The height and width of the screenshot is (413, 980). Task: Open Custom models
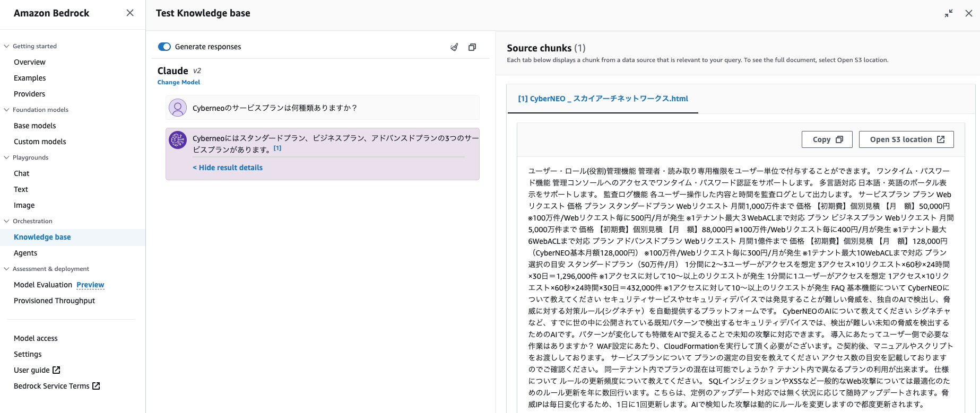pyautogui.click(x=40, y=142)
